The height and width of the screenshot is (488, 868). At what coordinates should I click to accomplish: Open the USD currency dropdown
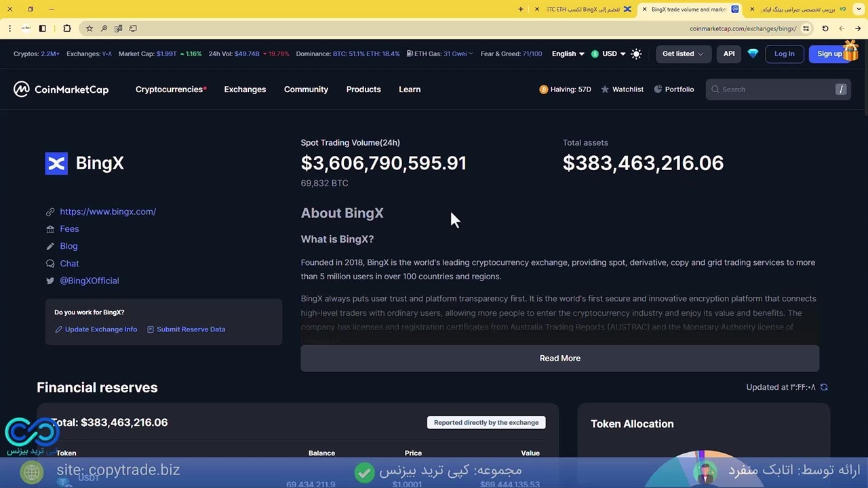608,54
